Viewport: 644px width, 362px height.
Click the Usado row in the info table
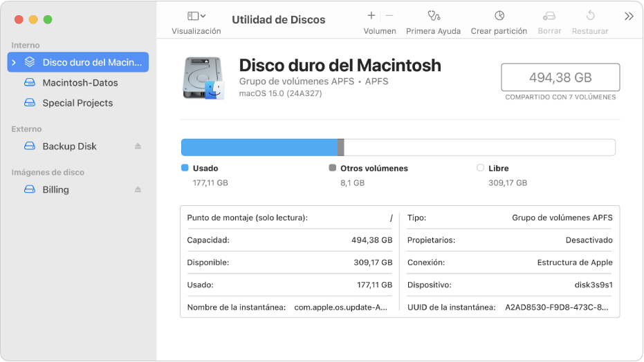coord(290,285)
